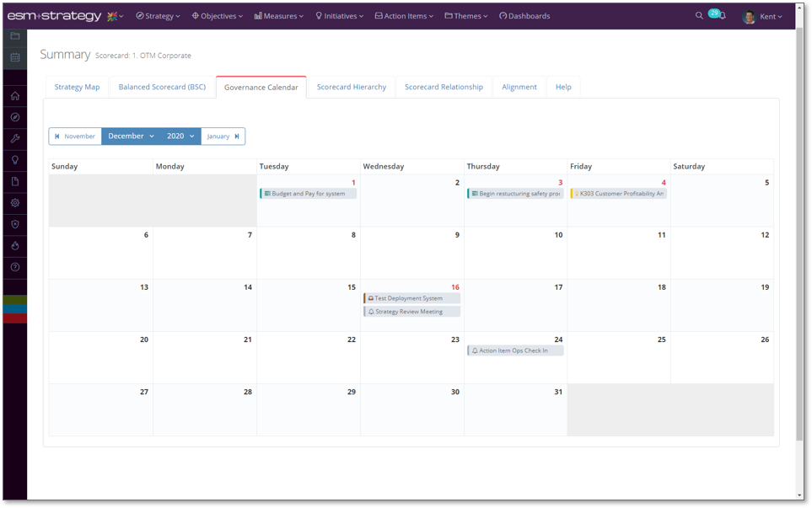The height and width of the screenshot is (508, 812).
Task: Go to previous month November
Action: (75, 136)
